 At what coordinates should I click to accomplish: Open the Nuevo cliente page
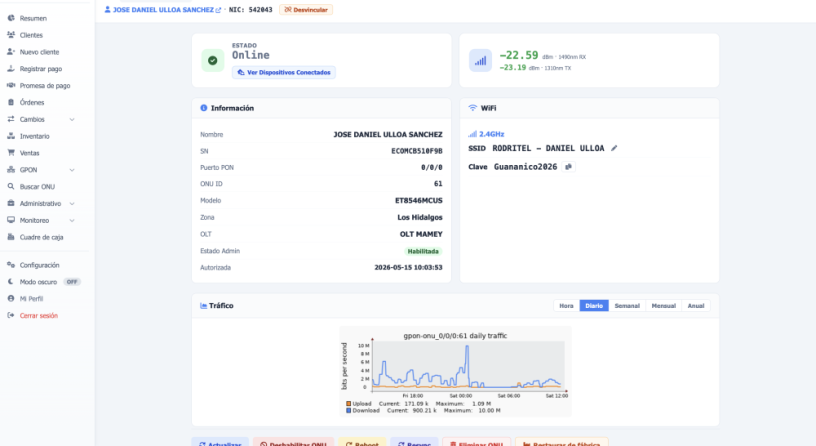click(x=40, y=52)
